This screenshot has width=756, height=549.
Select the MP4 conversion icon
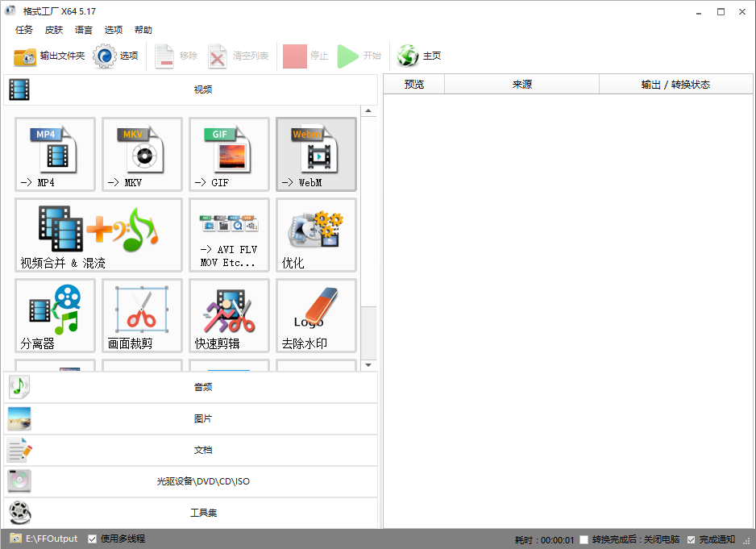pyautogui.click(x=55, y=154)
